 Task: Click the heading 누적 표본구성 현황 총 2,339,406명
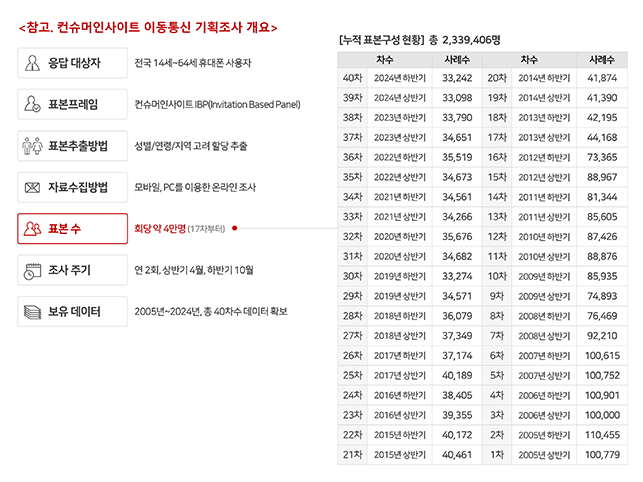click(420, 40)
